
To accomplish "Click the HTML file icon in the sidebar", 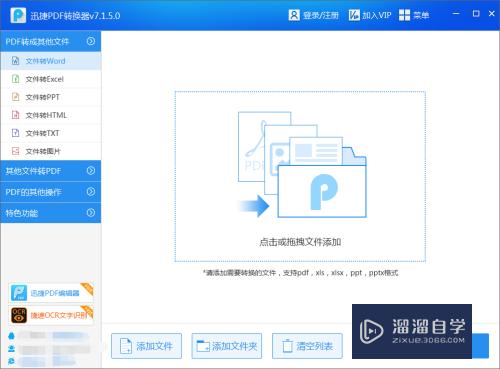I will tap(15, 115).
